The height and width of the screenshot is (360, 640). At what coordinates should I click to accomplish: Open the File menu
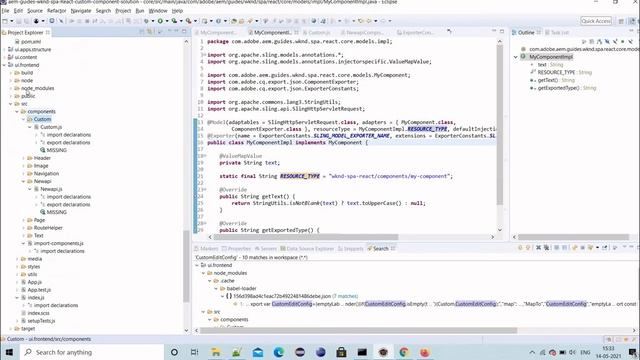click(x=5, y=11)
